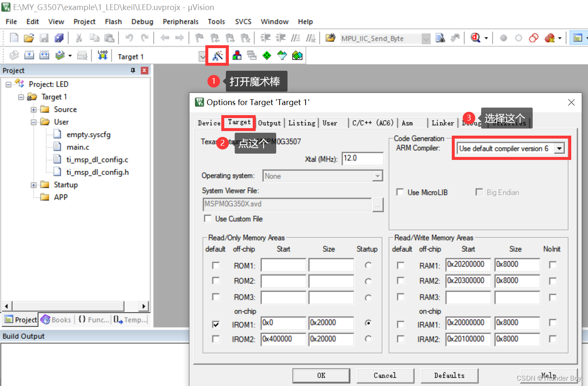588x386 pixels.
Task: Click the Build target icon
Action: (x=29, y=55)
